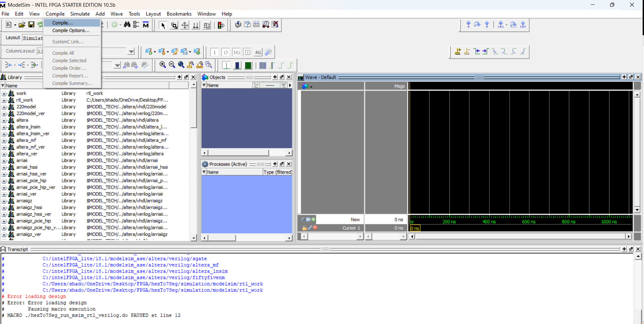Click the ModelSim 'M' help icon

[146, 25]
